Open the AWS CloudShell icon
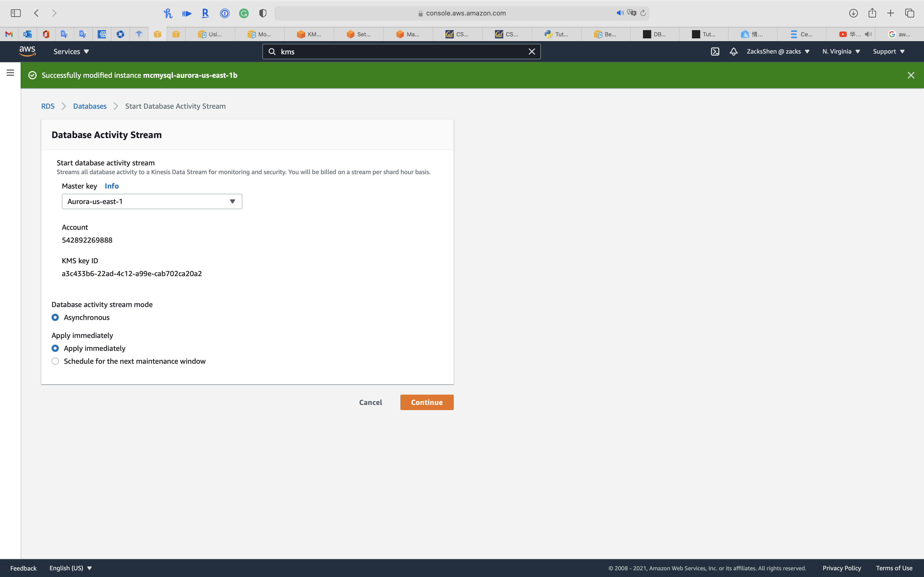 [x=715, y=52]
